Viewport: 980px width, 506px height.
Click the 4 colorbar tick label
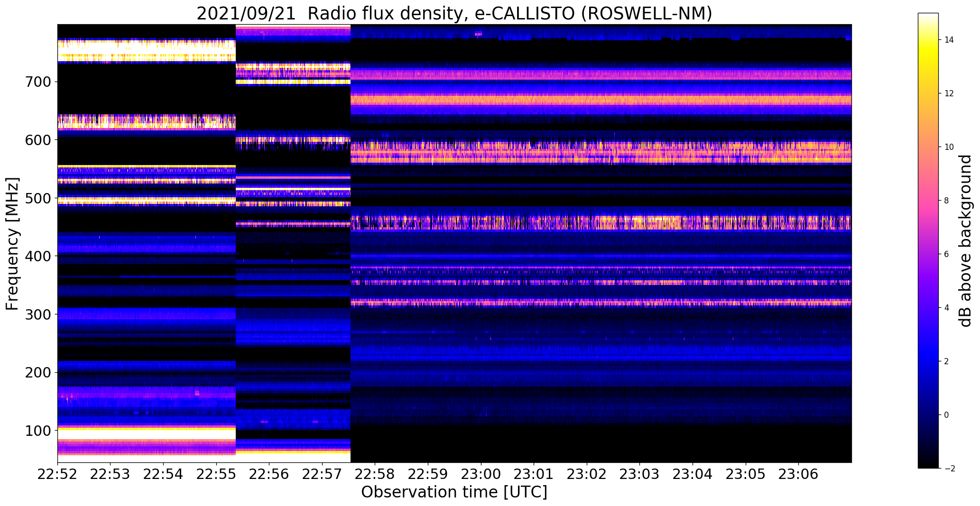(x=947, y=308)
